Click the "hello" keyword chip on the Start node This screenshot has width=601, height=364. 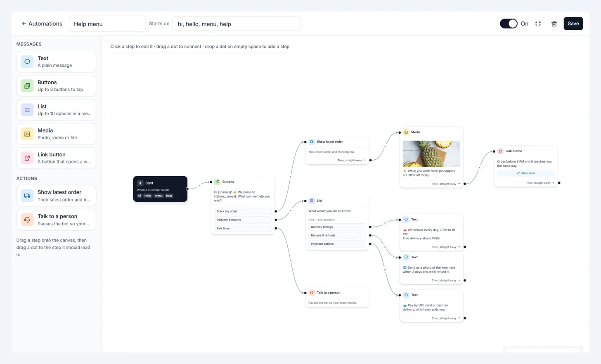148,196
